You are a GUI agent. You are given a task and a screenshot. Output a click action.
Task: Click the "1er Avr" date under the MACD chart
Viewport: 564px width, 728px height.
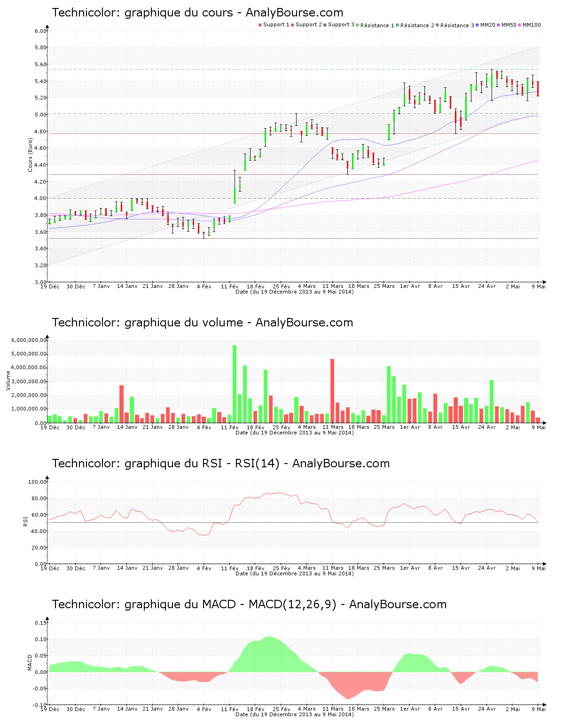coord(410,709)
